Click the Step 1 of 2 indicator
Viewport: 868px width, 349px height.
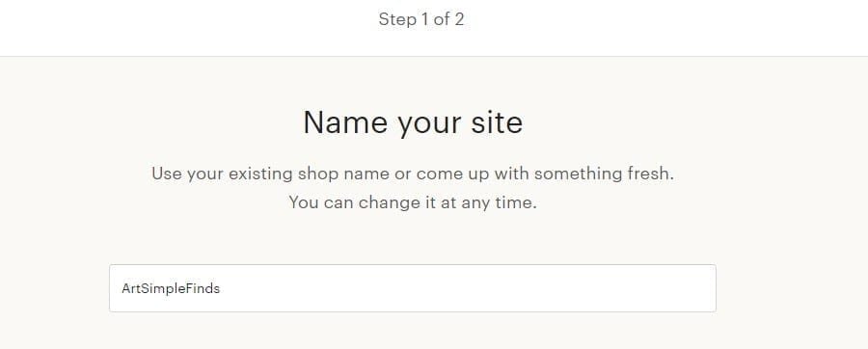[x=421, y=19]
